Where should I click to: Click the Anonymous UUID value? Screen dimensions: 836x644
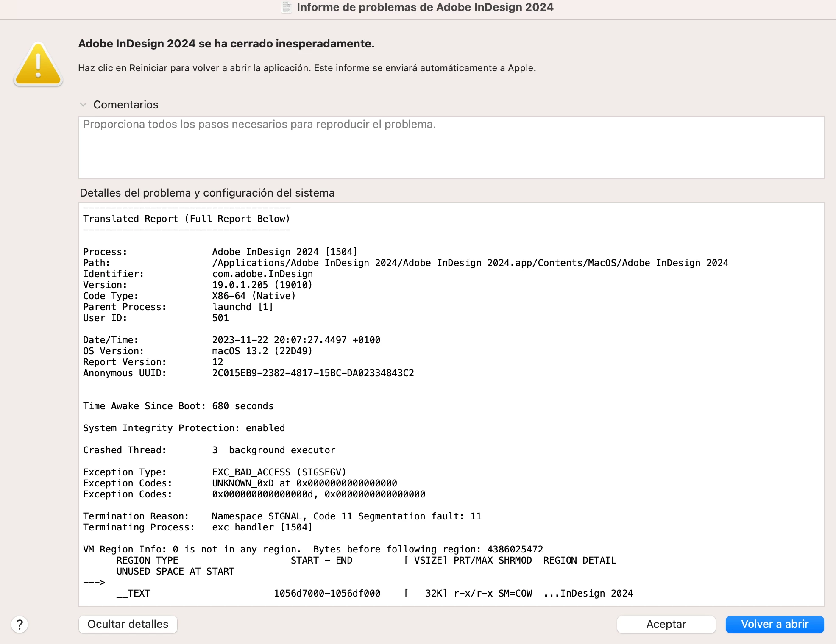pyautogui.click(x=313, y=373)
